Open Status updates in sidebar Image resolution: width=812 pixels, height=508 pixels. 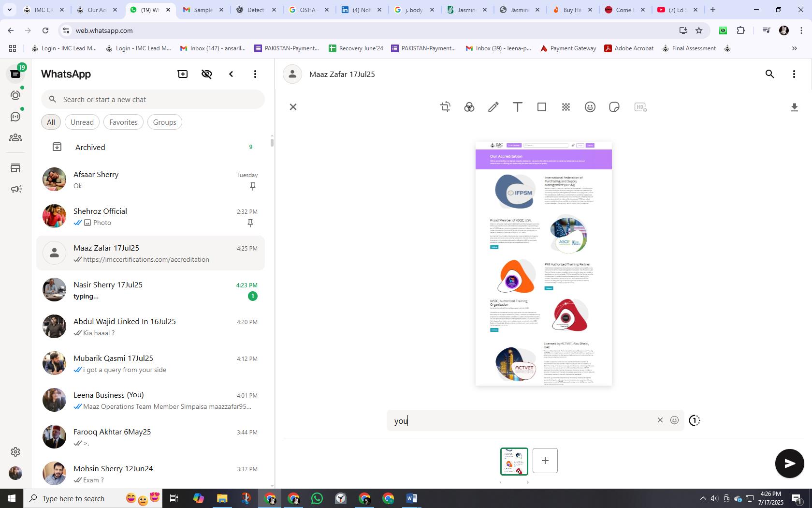[15, 95]
